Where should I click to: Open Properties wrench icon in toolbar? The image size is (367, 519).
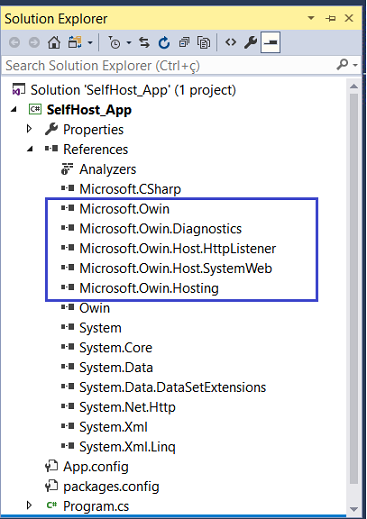coord(250,43)
